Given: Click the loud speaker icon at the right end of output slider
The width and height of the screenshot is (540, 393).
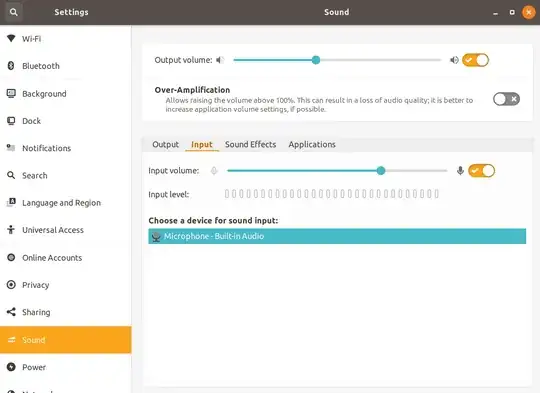Looking at the screenshot, I should [x=454, y=60].
